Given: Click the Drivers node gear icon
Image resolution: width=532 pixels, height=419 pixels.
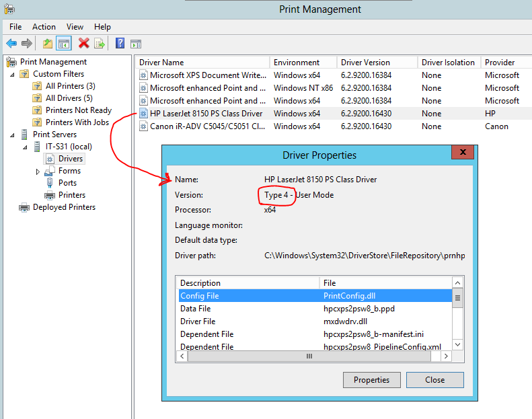Looking at the screenshot, I should (50, 159).
